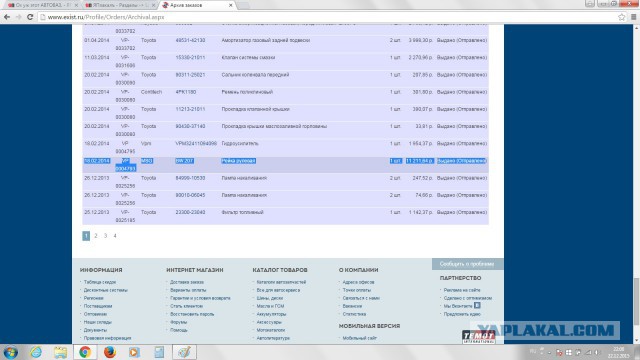Open the Windows Start menu orb
640x360 pixels.
click(x=11, y=352)
